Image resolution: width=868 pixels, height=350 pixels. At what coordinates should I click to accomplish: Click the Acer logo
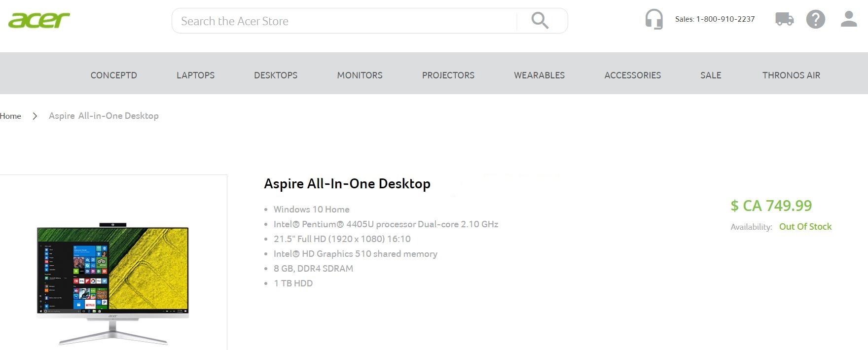[x=39, y=20]
